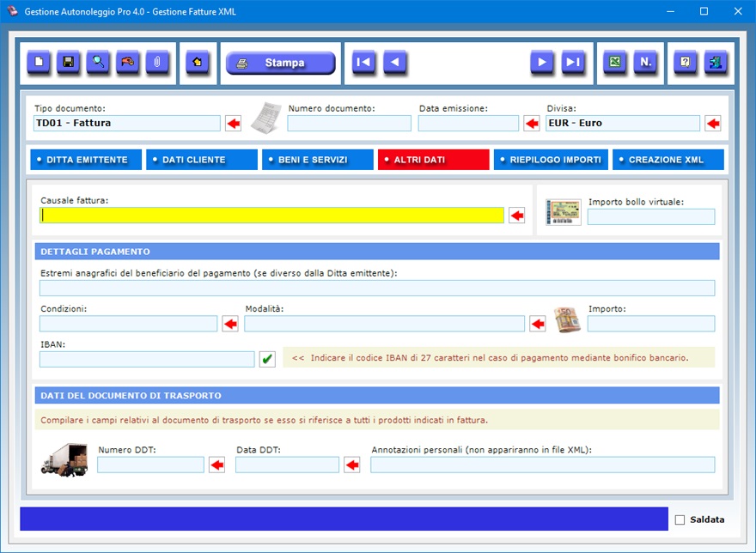Screen dimensions: 756x553
Task: Switch to the DATI CLIENTE tab
Action: click(202, 160)
